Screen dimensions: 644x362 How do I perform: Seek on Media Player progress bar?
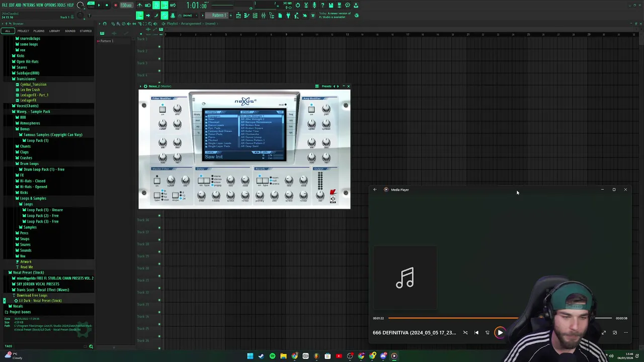(x=500, y=318)
